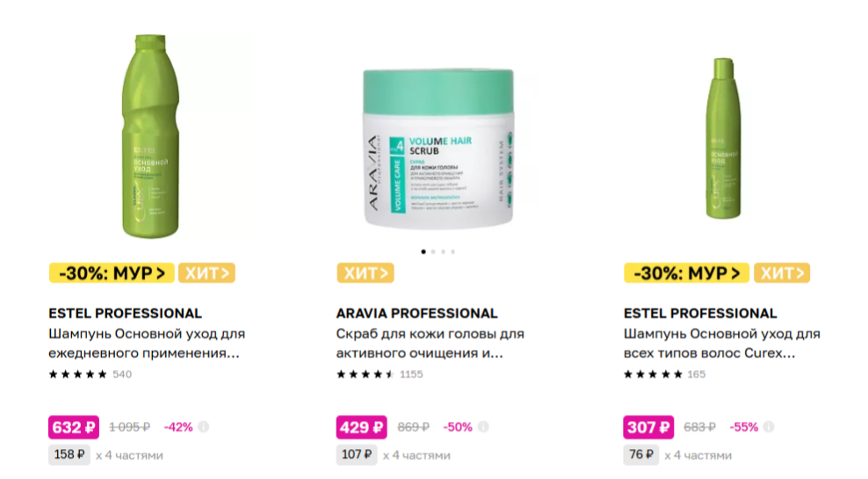Image resolution: width=868 pixels, height=479 pixels.
Task: Select first carousel dot under Aravia scrub image
Action: pyautogui.click(x=423, y=252)
